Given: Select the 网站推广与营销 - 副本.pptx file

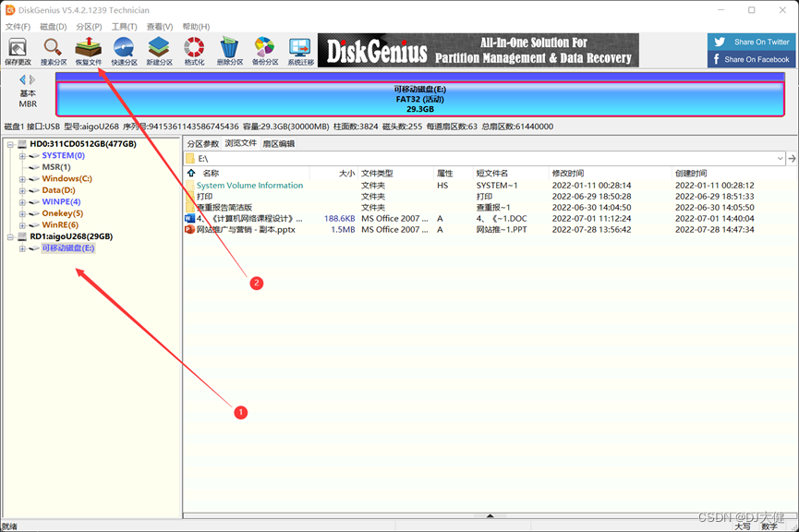Looking at the screenshot, I should tap(246, 230).
